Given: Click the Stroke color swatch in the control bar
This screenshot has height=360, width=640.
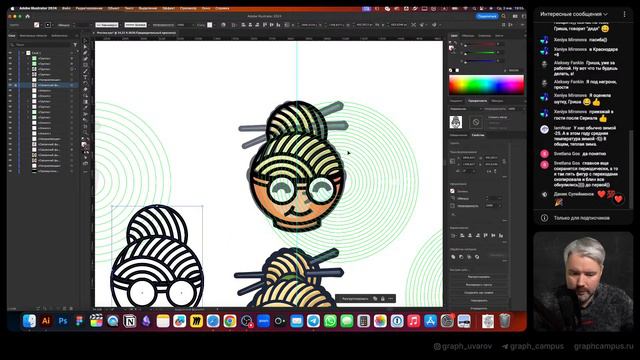Looking at the screenshot, I should coord(47,25).
